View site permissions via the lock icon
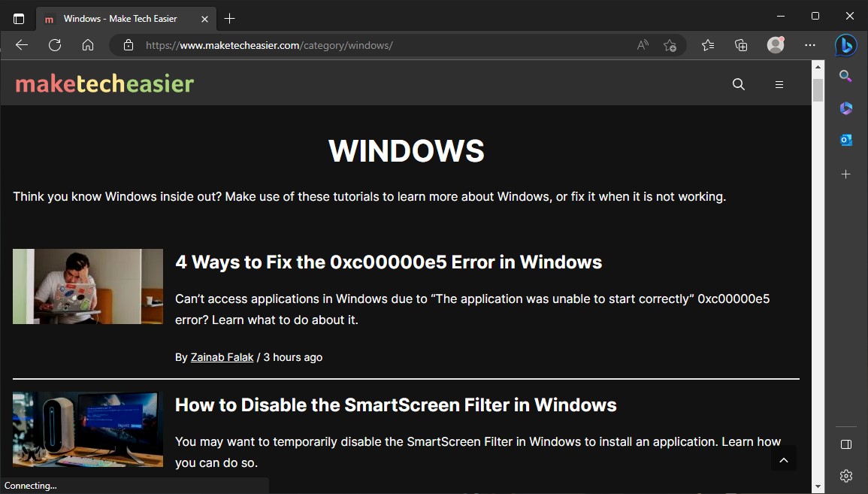Image resolution: width=868 pixels, height=494 pixels. [128, 45]
